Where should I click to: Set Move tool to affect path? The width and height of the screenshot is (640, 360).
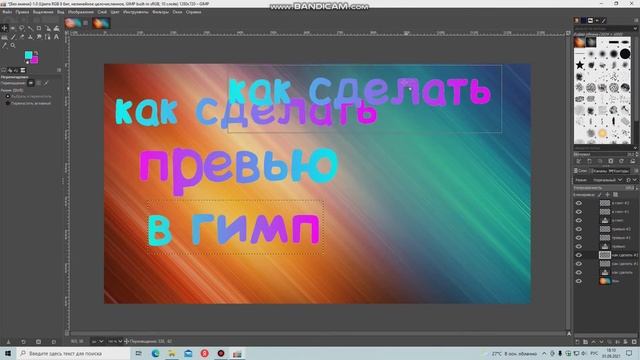(46, 83)
